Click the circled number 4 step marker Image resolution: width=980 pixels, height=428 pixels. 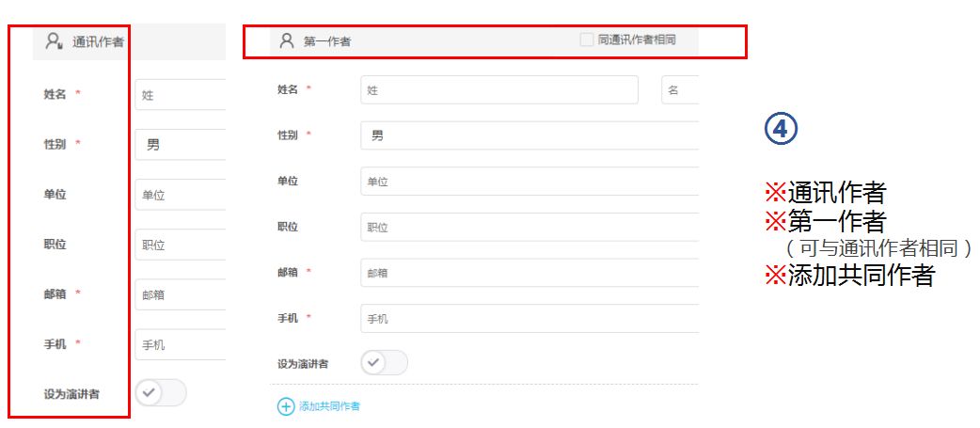782,130
